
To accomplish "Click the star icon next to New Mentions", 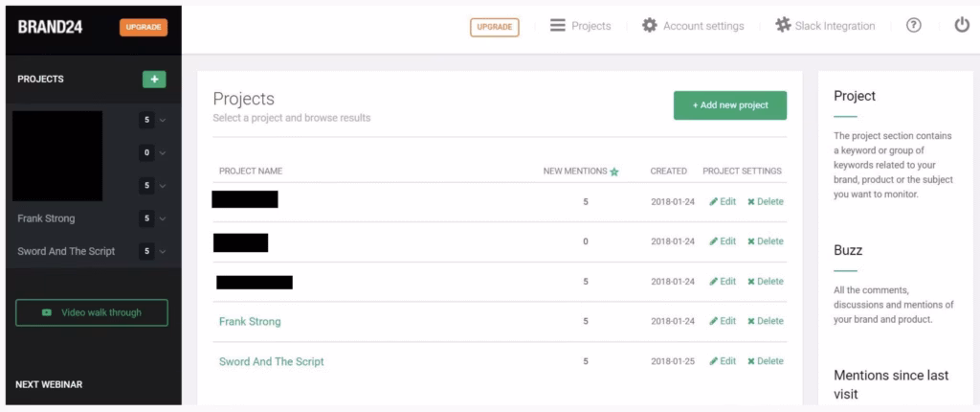I will [614, 172].
